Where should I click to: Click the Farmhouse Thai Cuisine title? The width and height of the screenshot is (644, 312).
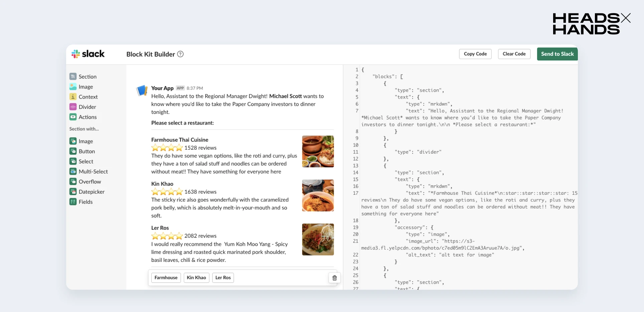coord(180,140)
